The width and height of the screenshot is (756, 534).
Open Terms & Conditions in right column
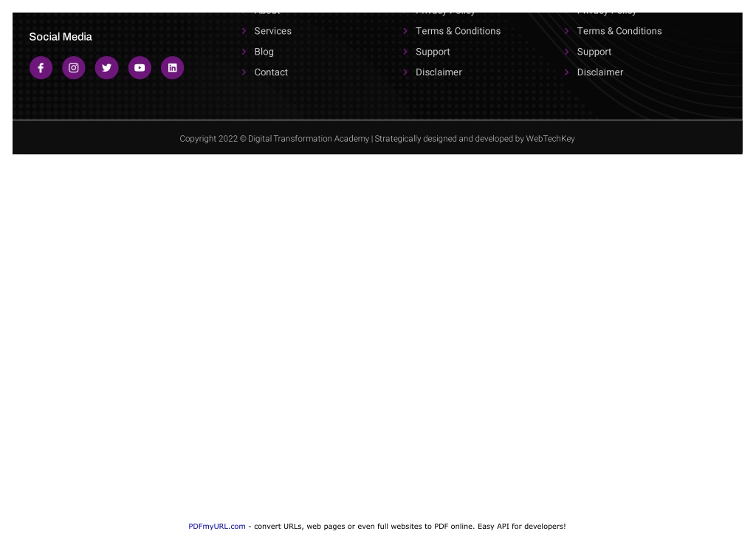coord(619,31)
